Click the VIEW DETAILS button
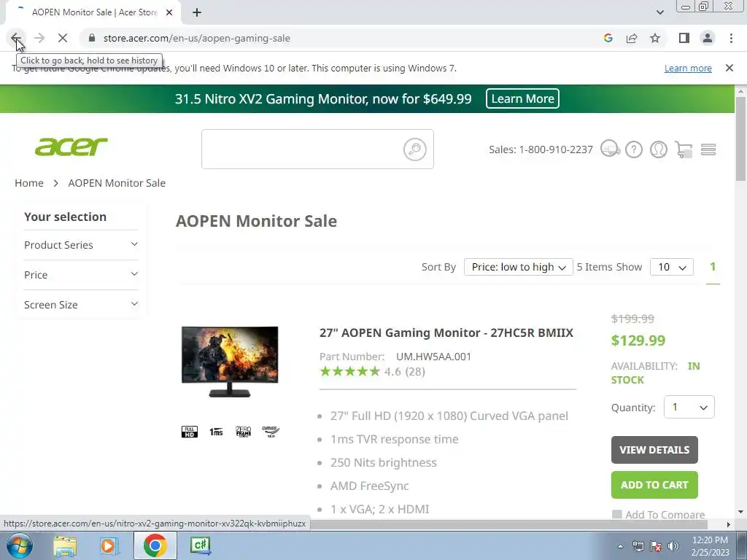 click(x=654, y=450)
